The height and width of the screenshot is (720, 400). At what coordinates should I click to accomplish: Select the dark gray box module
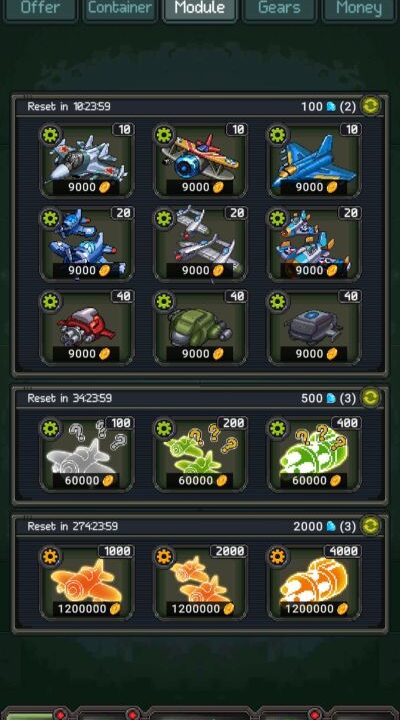point(314,327)
